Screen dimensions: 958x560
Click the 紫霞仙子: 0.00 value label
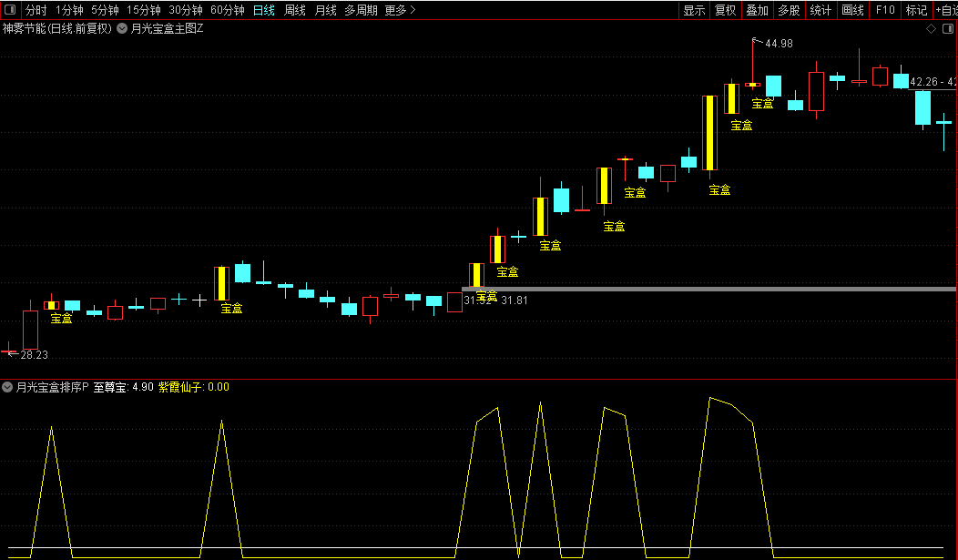coord(194,387)
